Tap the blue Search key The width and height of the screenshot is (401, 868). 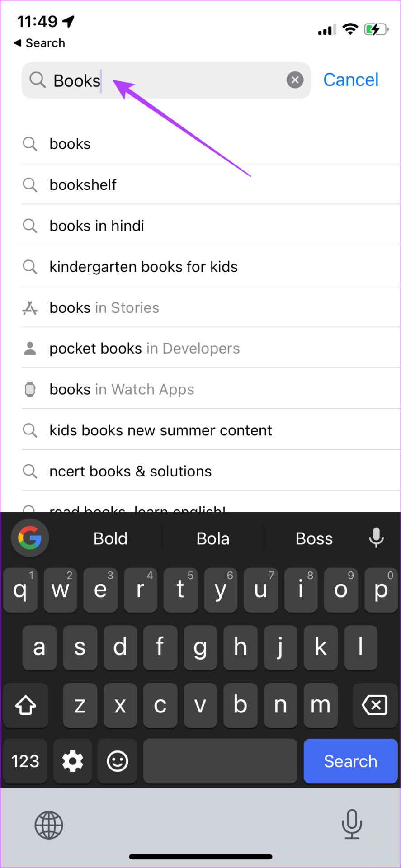[x=350, y=761]
